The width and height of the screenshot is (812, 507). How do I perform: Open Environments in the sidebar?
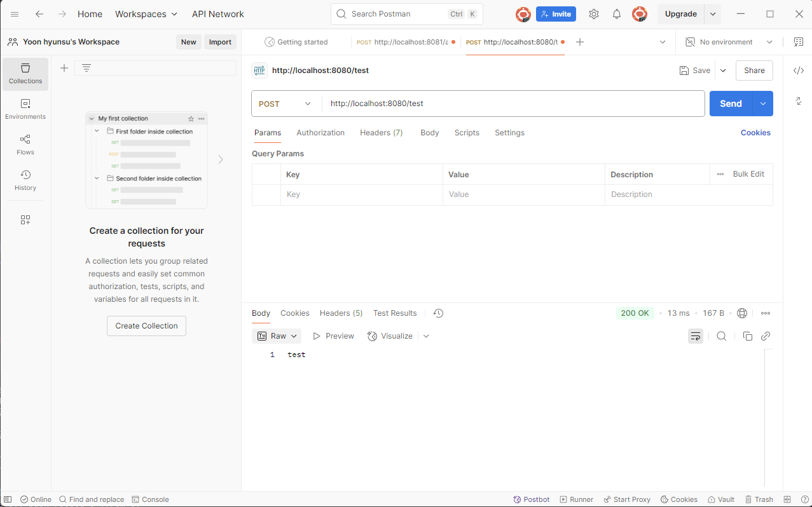pos(25,109)
